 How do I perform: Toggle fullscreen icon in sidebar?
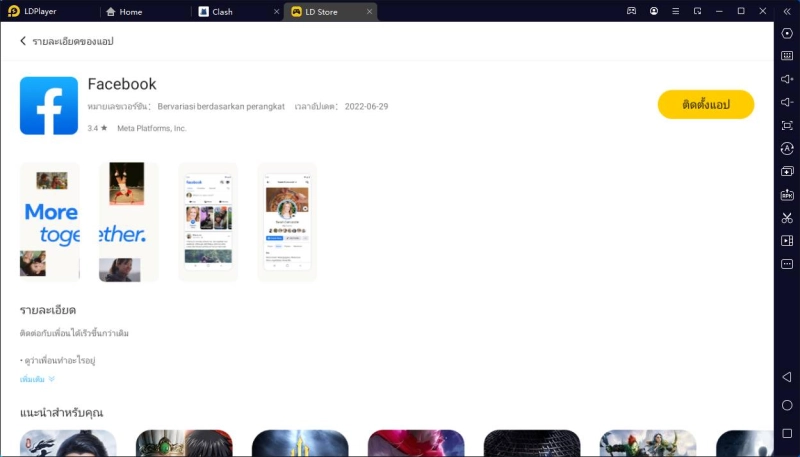[787, 125]
